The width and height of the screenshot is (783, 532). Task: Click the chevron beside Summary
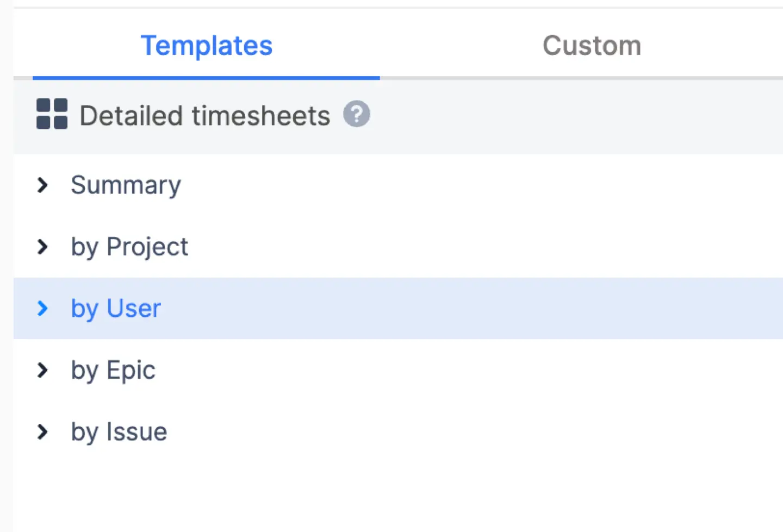coord(43,185)
